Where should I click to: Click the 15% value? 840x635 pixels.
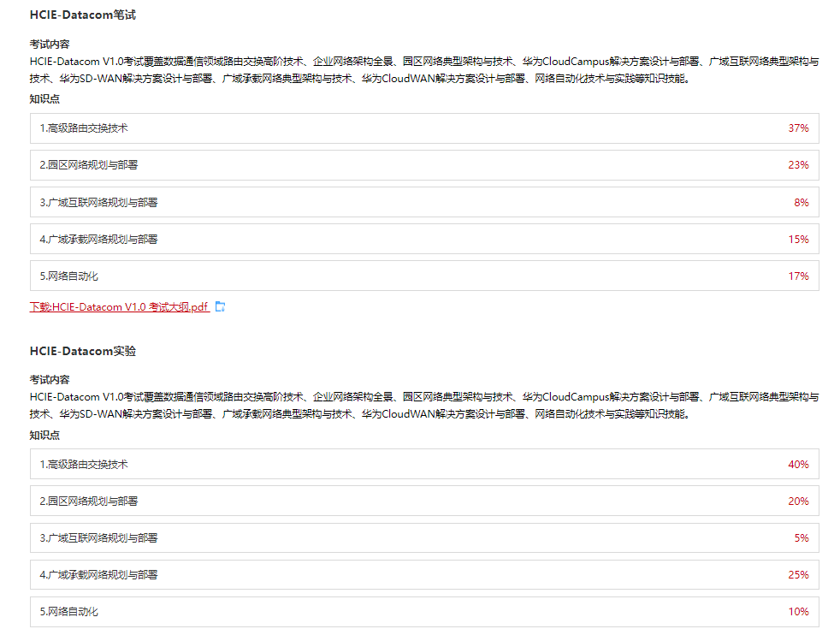798,240
